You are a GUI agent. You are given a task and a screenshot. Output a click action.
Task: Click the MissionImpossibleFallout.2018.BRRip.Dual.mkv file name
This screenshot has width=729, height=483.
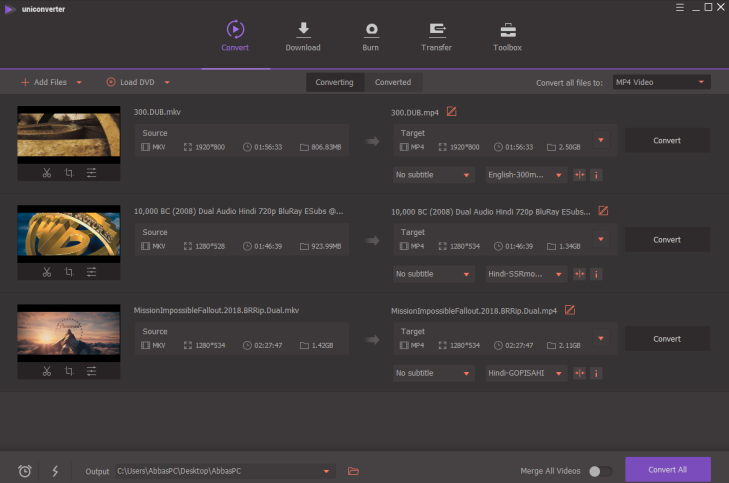click(x=216, y=310)
